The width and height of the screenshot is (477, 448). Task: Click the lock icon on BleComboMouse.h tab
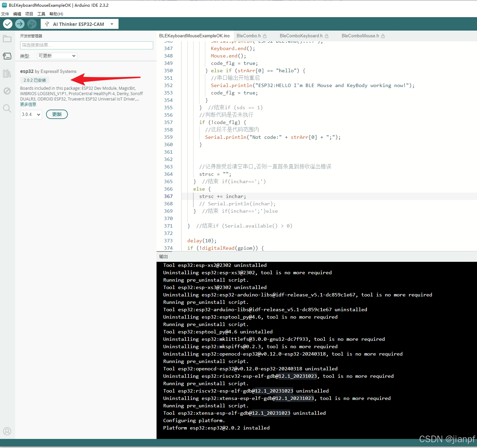point(383,36)
